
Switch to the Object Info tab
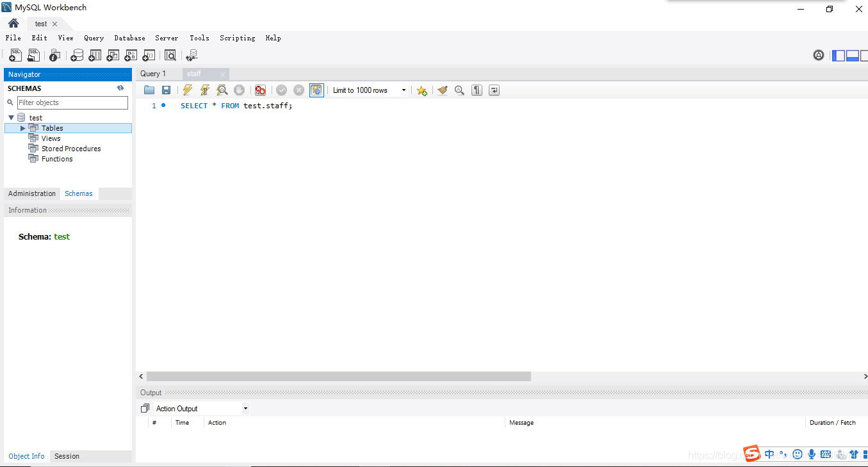click(x=27, y=456)
